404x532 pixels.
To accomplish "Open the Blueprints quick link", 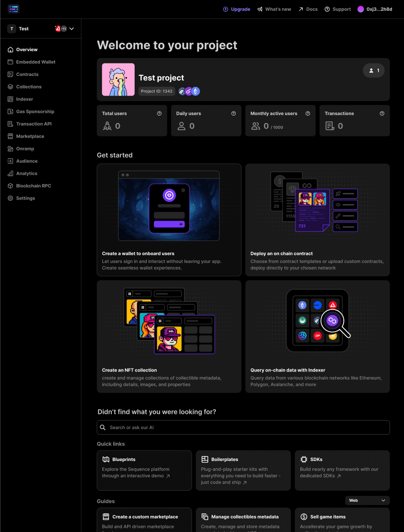I will tap(145, 470).
